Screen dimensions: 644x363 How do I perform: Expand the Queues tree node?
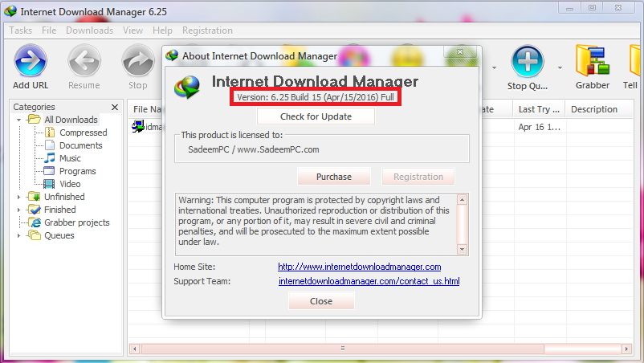[18, 235]
